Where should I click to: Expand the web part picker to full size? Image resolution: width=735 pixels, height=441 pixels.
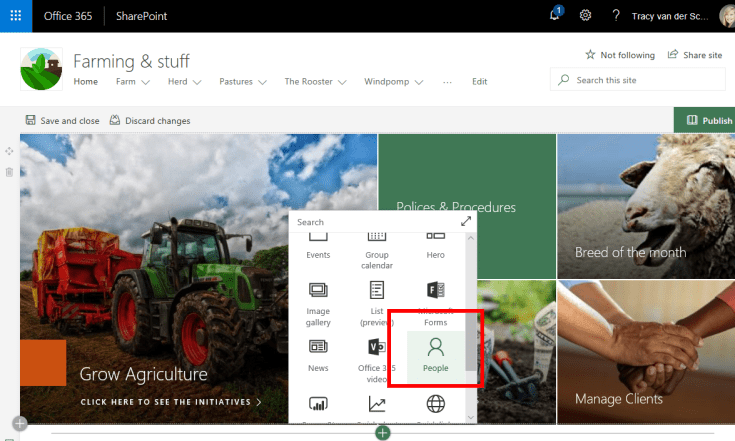coord(465,222)
